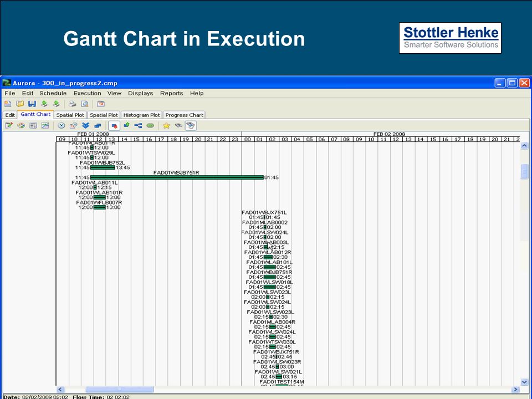Switch to the Histogram Plot tab
Screen dimensions: 532x399
141,115
